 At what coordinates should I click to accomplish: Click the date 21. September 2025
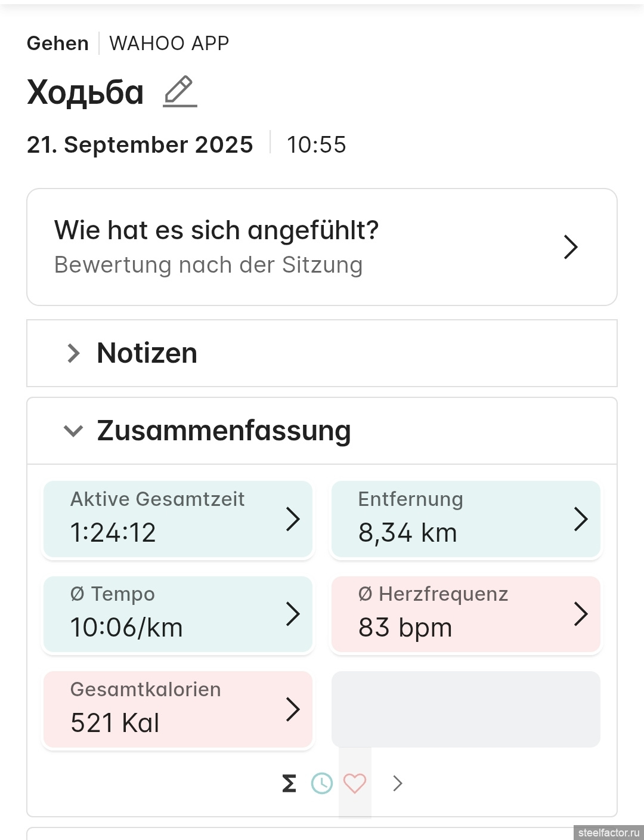(140, 145)
